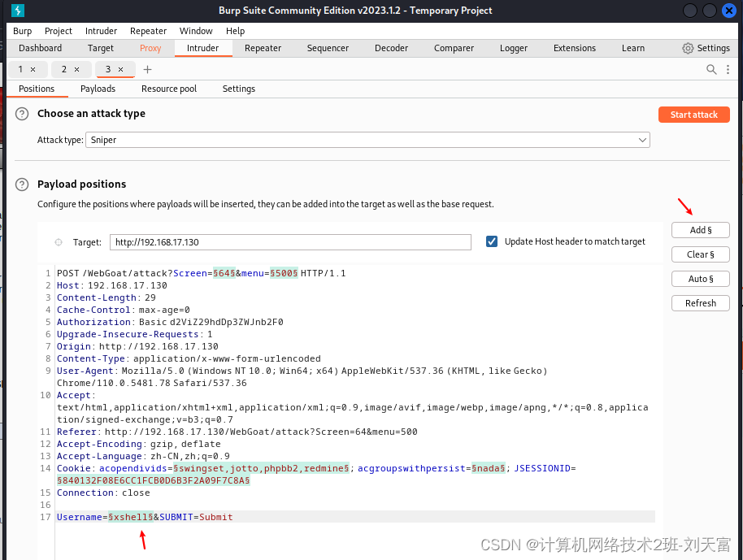Switch to the Target tab
Viewport: 743px width, 560px height.
[x=101, y=48]
